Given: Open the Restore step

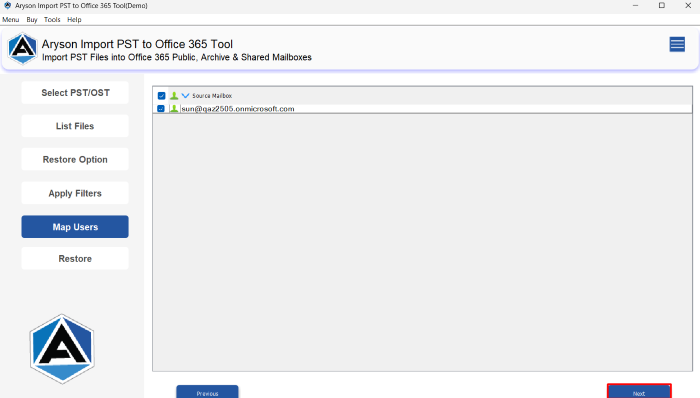Looking at the screenshot, I should click(x=75, y=259).
